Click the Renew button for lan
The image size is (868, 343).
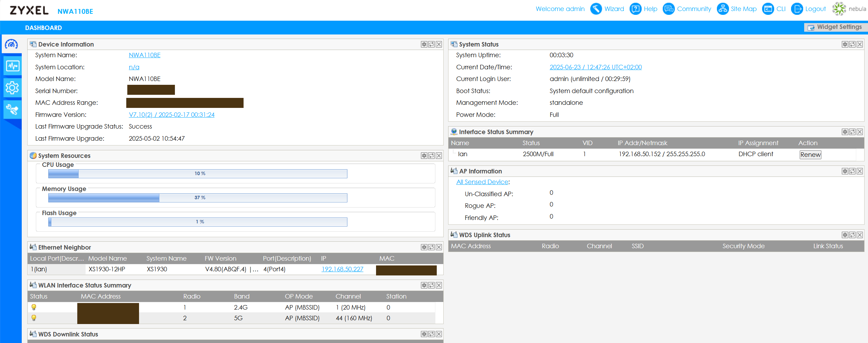[810, 154]
